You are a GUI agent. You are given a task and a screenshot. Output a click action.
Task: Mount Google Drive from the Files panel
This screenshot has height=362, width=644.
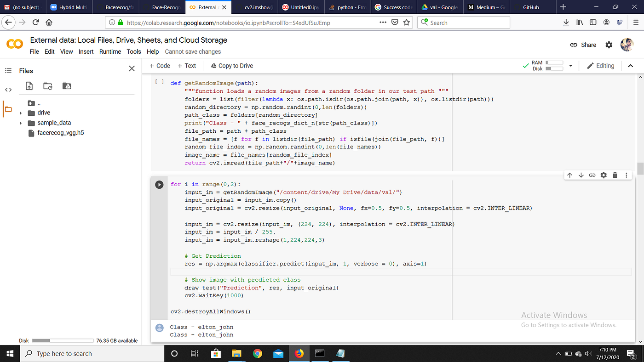(67, 86)
